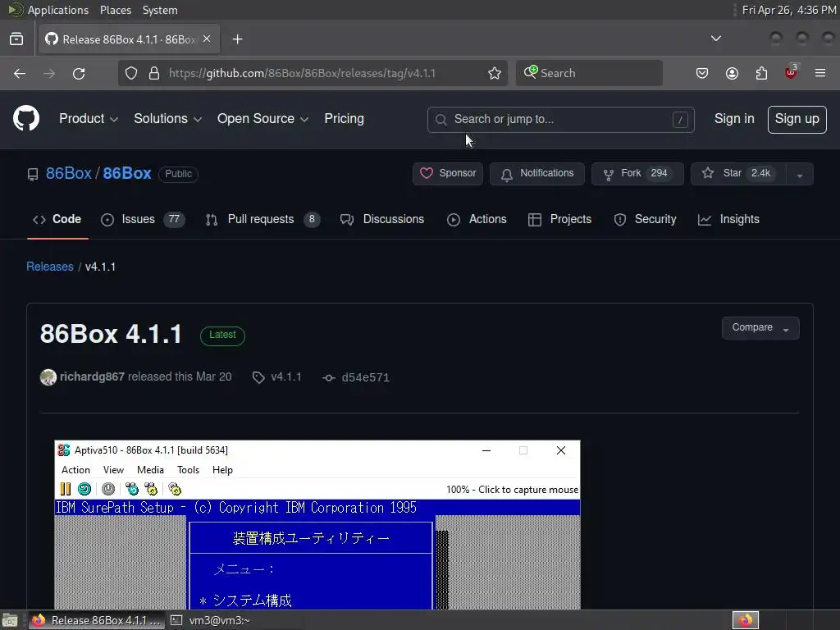Switch to the Projects tab
This screenshot has height=630, width=840.
point(559,220)
